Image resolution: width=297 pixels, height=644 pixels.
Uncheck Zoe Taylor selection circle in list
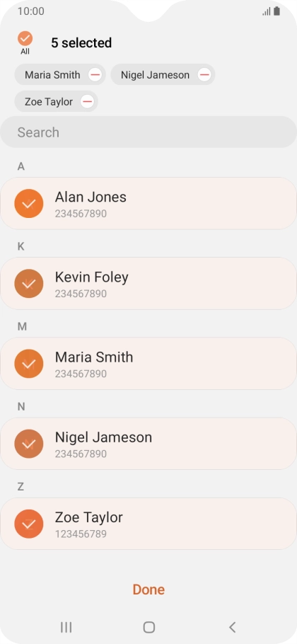tap(29, 524)
